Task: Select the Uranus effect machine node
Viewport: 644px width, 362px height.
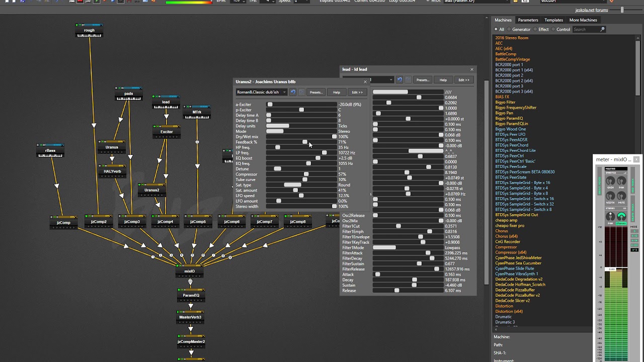Action: tap(112, 147)
